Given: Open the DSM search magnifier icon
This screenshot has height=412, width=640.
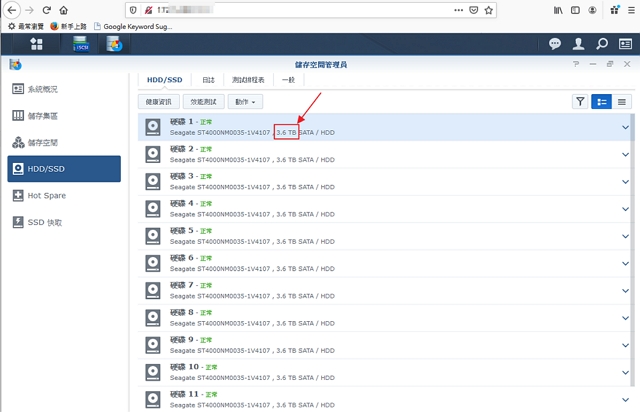Looking at the screenshot, I should click(602, 44).
